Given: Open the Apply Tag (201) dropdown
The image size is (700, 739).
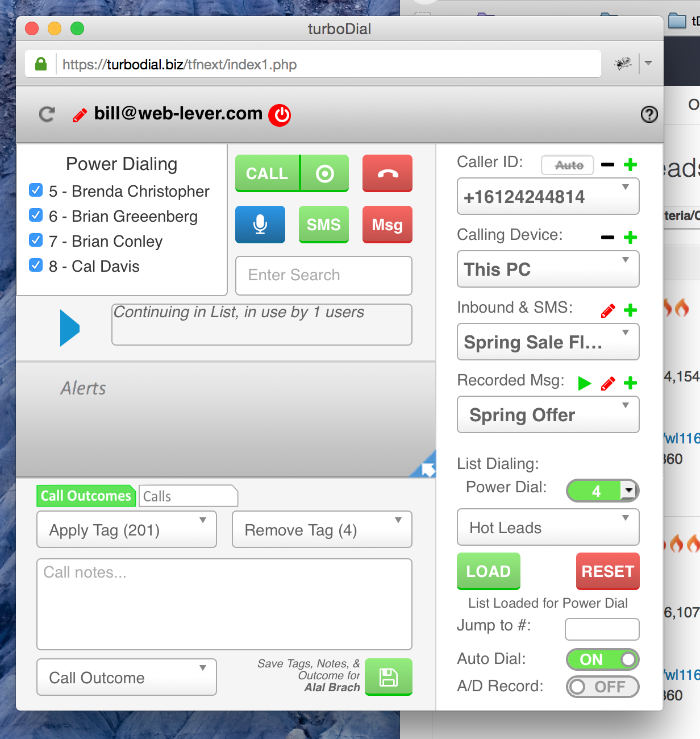Looking at the screenshot, I should tap(127, 530).
